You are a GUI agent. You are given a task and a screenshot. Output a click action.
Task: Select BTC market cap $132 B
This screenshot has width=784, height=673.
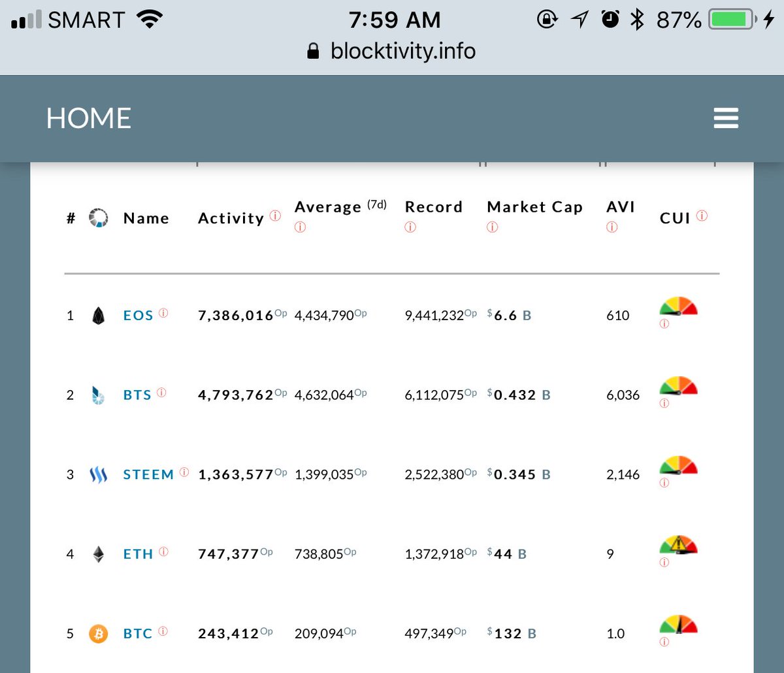point(512,634)
